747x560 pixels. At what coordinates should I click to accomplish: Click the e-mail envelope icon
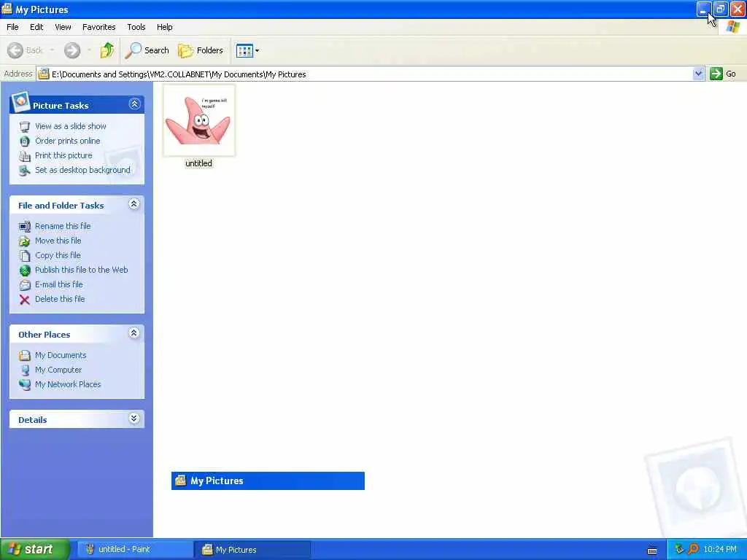tap(25, 285)
